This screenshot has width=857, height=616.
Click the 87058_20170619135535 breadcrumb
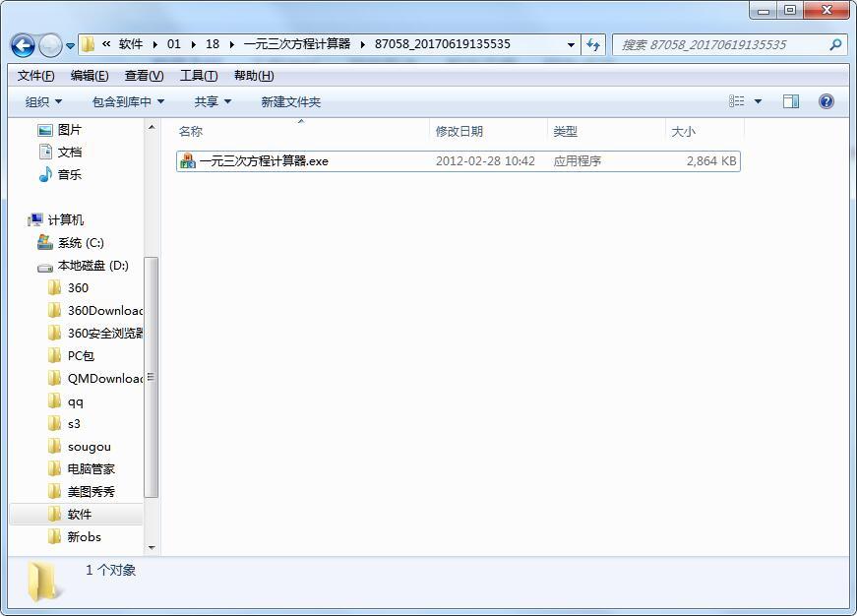click(x=442, y=44)
